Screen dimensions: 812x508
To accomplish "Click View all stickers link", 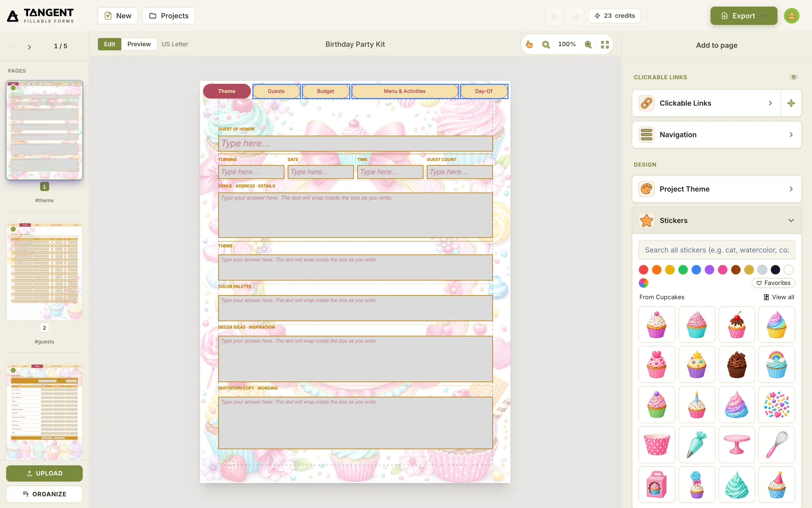I will pyautogui.click(x=779, y=297).
